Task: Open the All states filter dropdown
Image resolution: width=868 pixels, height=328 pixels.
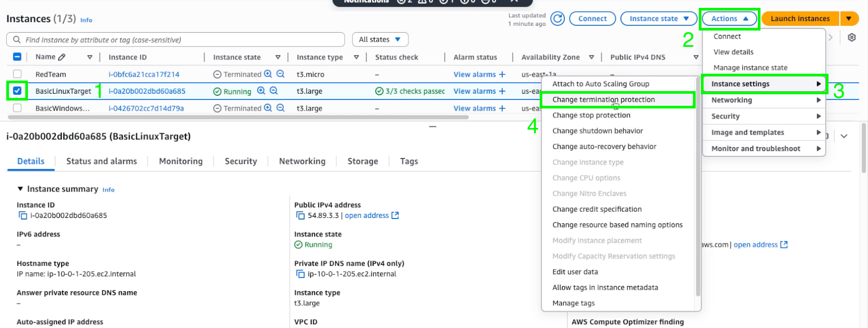Action: coord(380,39)
